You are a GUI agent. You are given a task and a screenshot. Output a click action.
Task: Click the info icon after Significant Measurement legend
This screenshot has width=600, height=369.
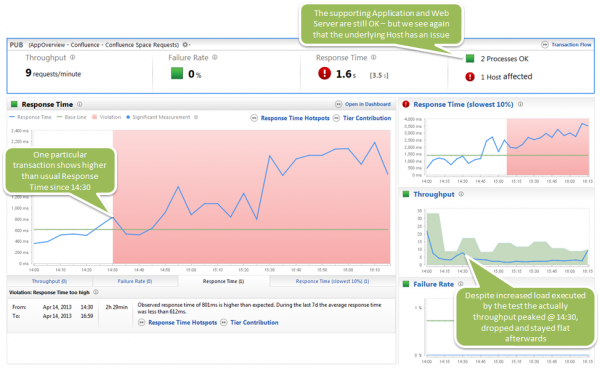(196, 117)
